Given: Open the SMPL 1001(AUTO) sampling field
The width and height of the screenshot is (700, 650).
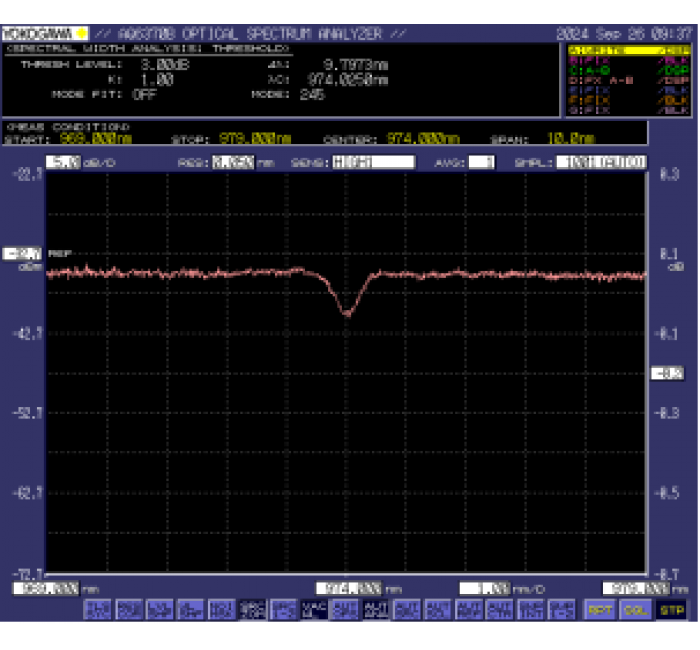Looking at the screenshot, I should click(601, 162).
